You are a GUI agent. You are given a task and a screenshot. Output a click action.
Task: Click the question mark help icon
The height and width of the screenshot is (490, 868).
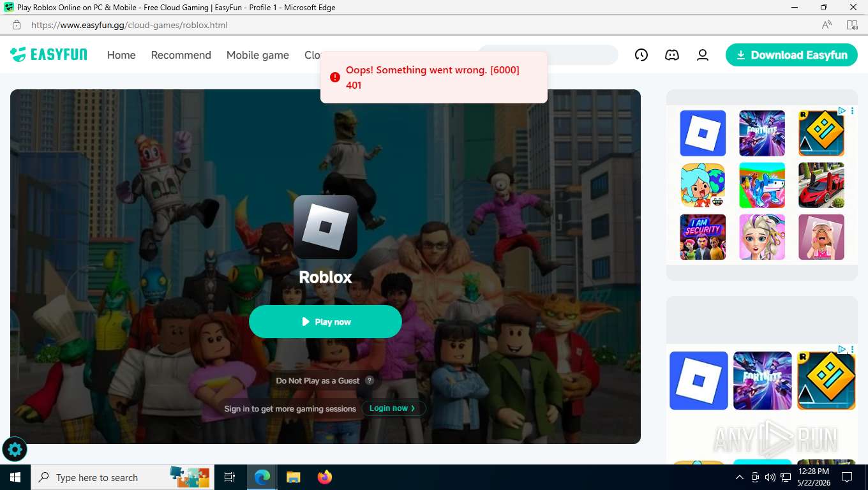click(370, 380)
